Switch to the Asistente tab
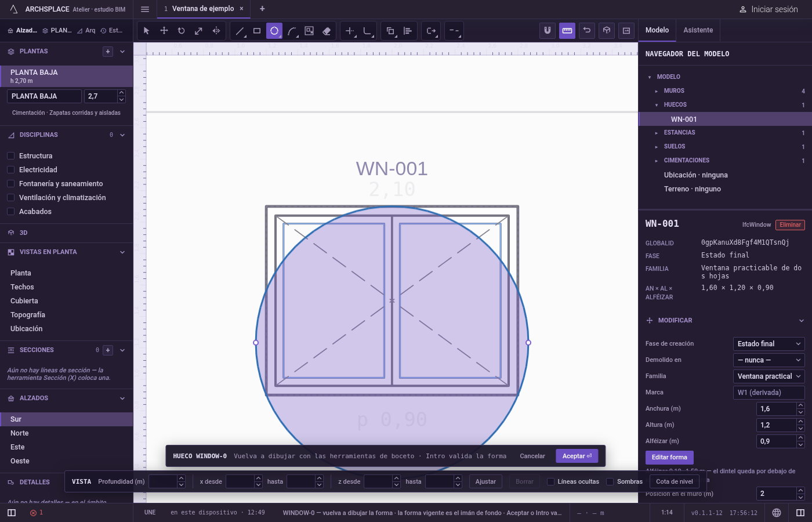The height and width of the screenshot is (522, 812). click(x=698, y=30)
